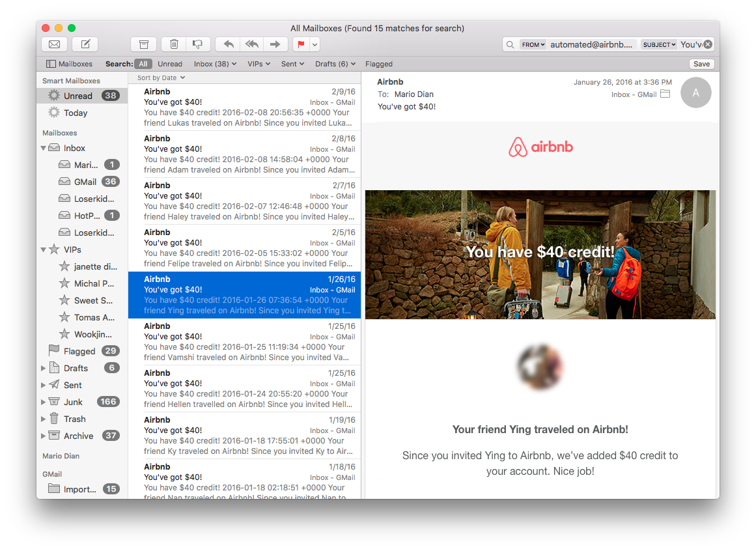Screen dimensions: 756x551
Task: Forward the selected message
Action: point(275,44)
